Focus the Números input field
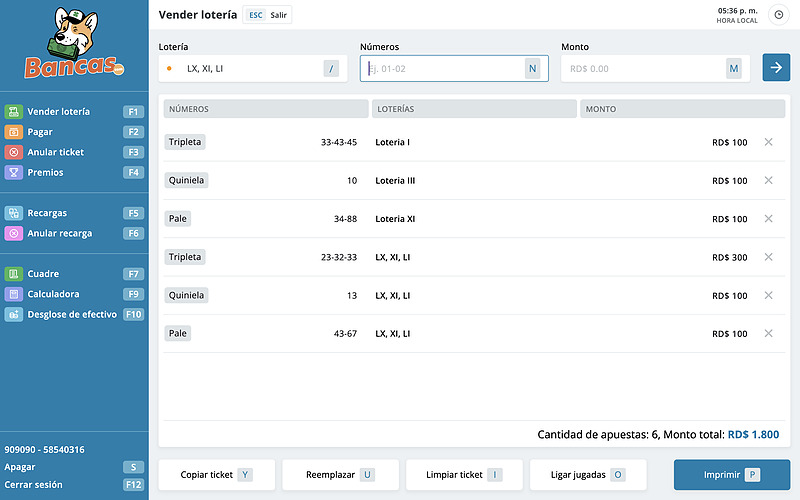The image size is (800, 500). pos(443,68)
